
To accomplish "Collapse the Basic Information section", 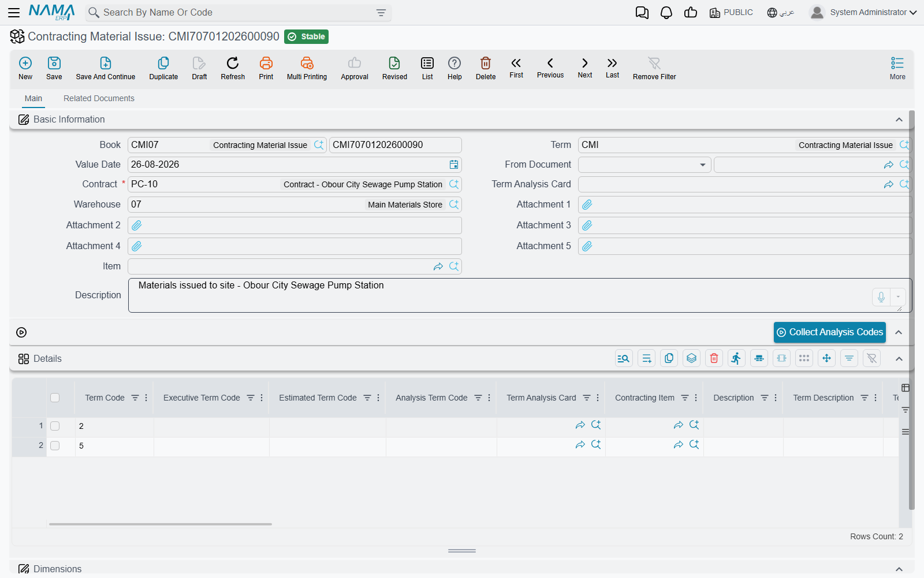I will coord(899,120).
